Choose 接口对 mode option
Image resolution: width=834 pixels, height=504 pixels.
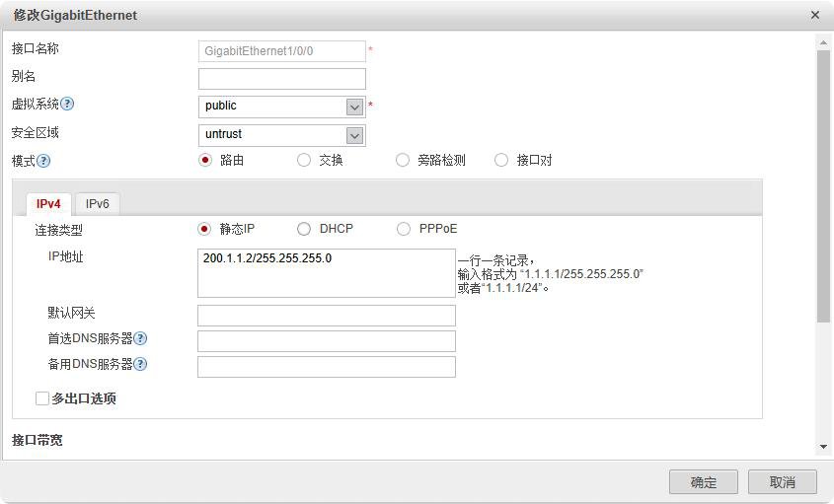point(501,160)
